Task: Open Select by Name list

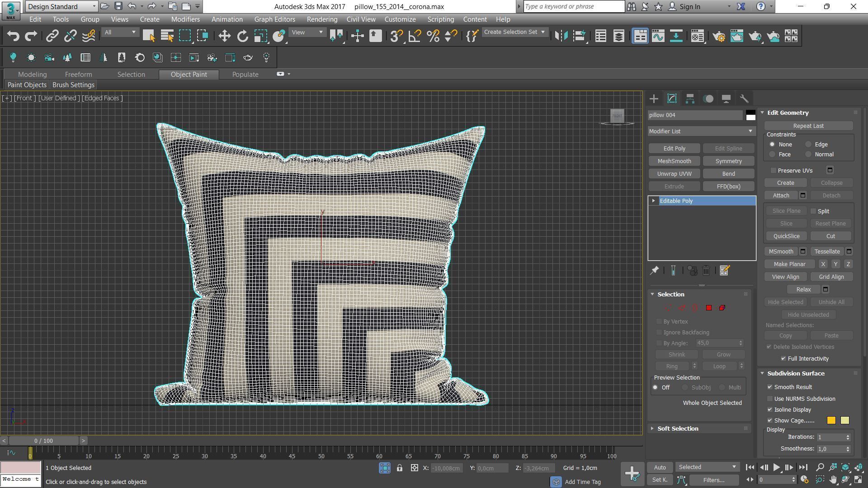Action: click(167, 36)
